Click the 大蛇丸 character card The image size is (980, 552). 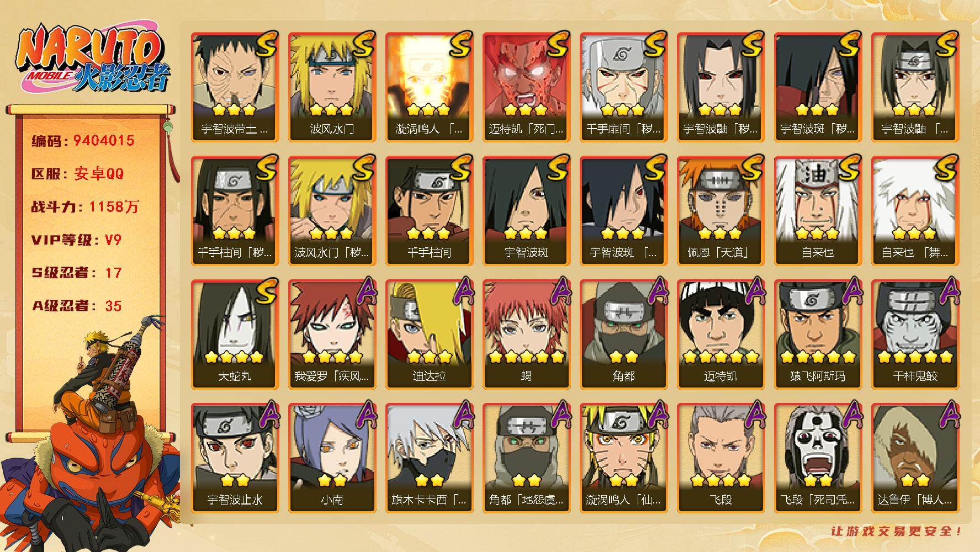235,335
